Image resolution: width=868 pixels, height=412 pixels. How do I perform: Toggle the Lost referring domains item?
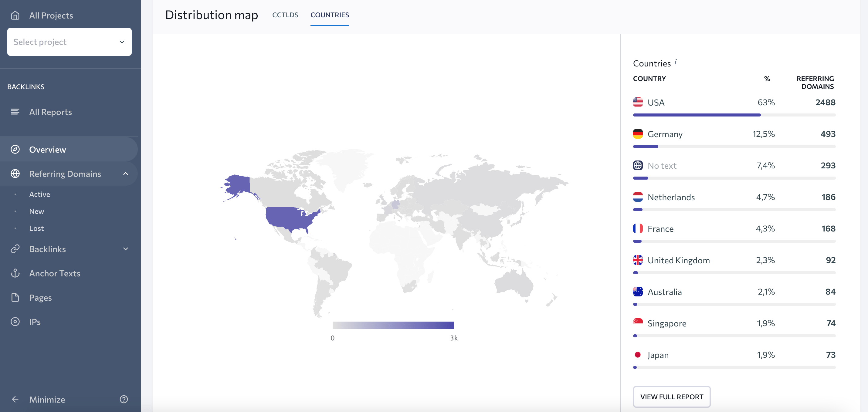(36, 227)
